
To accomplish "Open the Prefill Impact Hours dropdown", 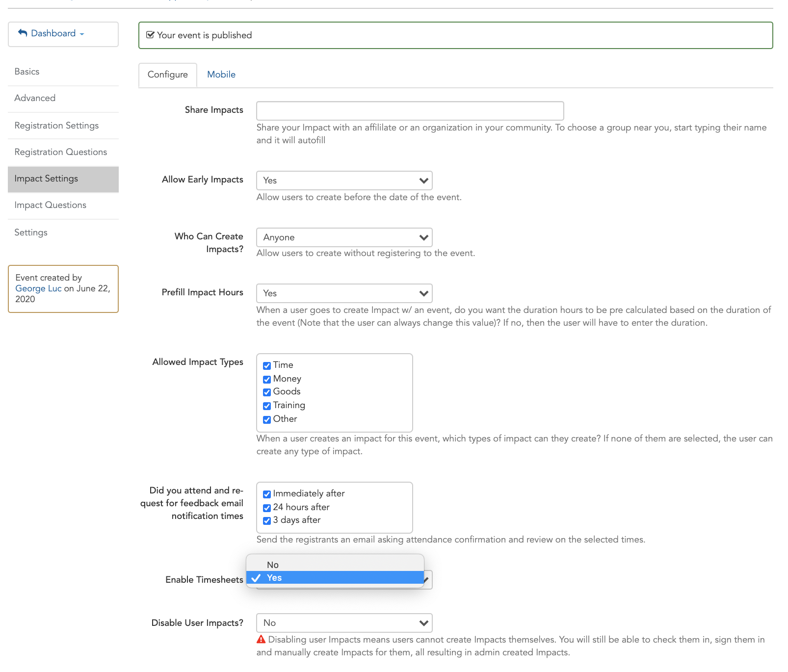I will point(344,293).
